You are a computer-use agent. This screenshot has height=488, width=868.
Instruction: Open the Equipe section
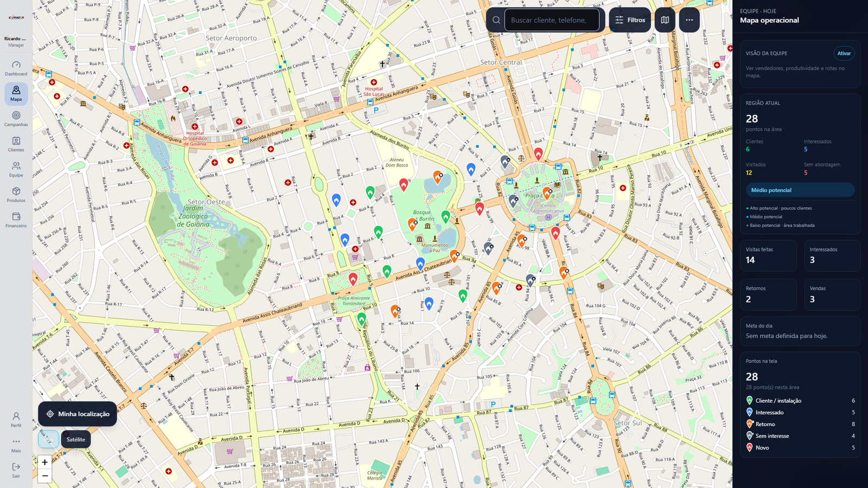pos(16,170)
